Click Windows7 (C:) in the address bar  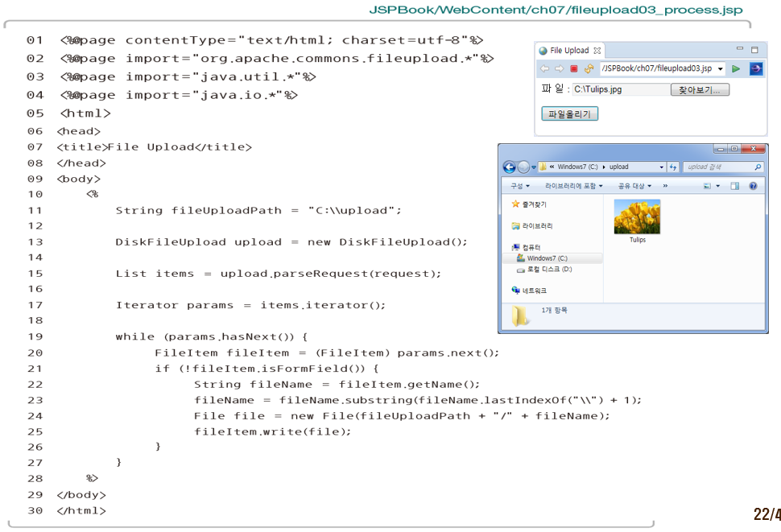(577, 167)
